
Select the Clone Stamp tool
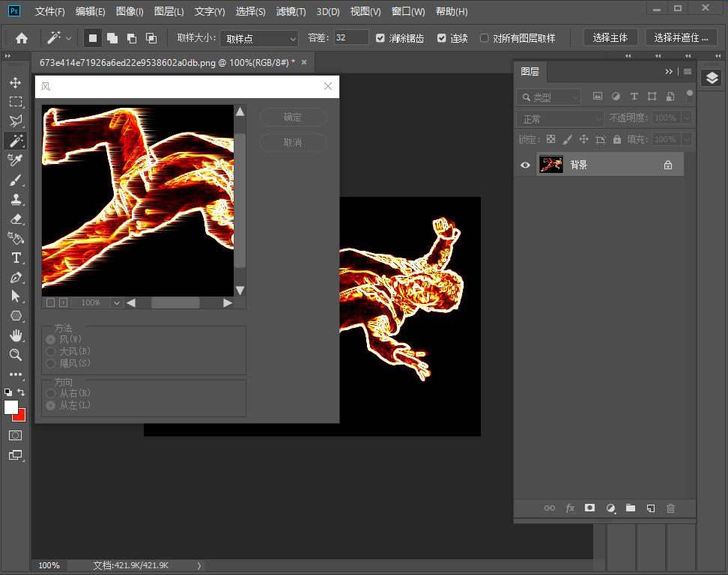tap(15, 200)
